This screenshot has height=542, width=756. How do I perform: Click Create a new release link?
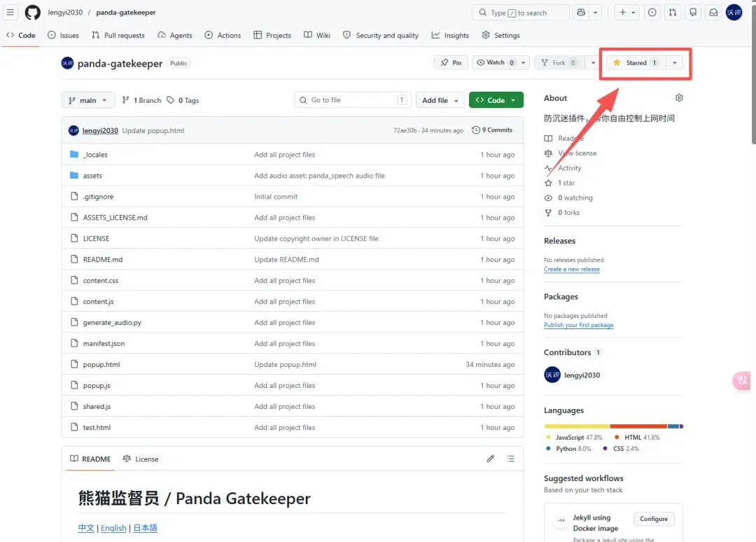(x=572, y=270)
